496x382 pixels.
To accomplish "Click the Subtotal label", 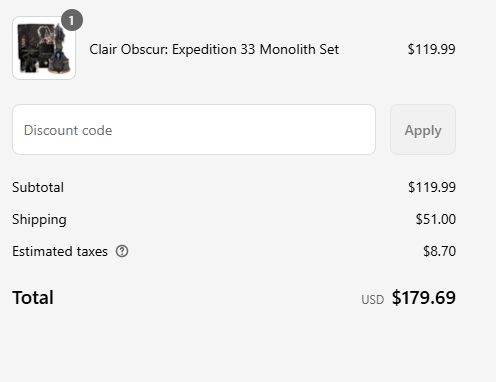I will click(x=38, y=187).
